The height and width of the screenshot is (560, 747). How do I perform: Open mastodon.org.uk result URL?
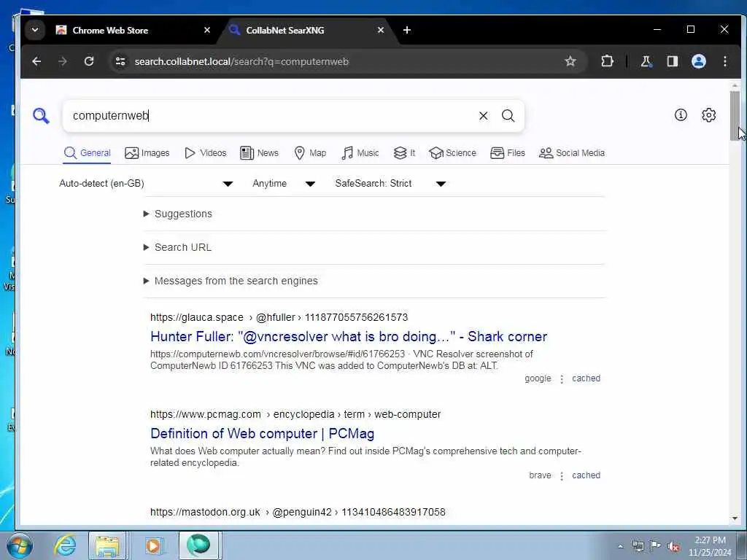click(298, 513)
